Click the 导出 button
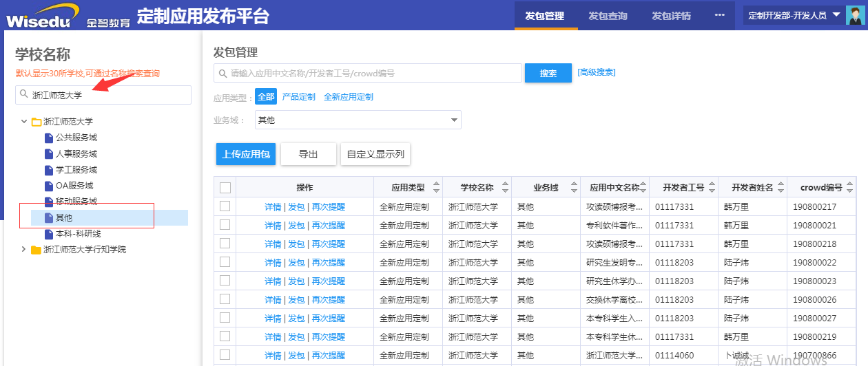The height and width of the screenshot is (366, 868). click(x=308, y=155)
